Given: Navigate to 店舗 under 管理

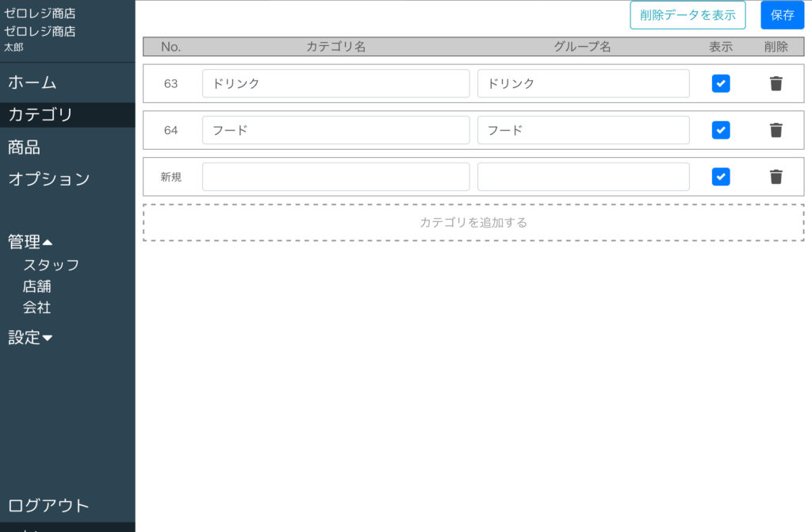Looking at the screenshot, I should [x=37, y=286].
